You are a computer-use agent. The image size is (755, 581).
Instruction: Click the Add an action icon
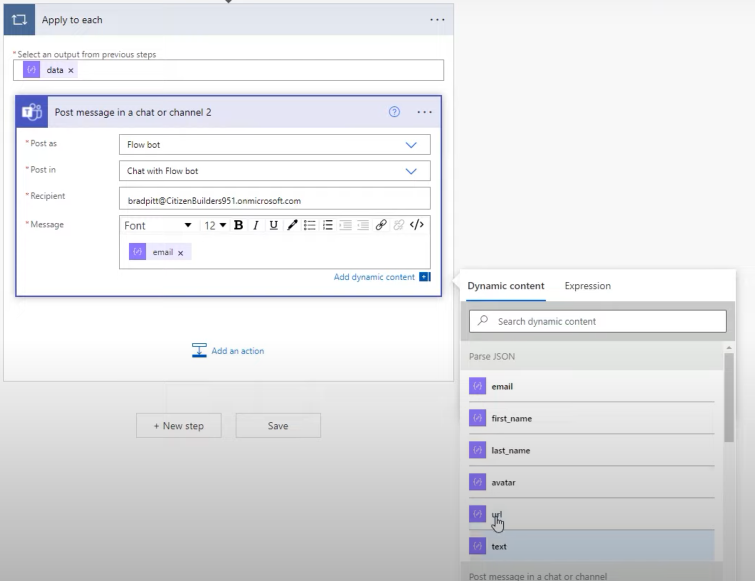click(199, 350)
